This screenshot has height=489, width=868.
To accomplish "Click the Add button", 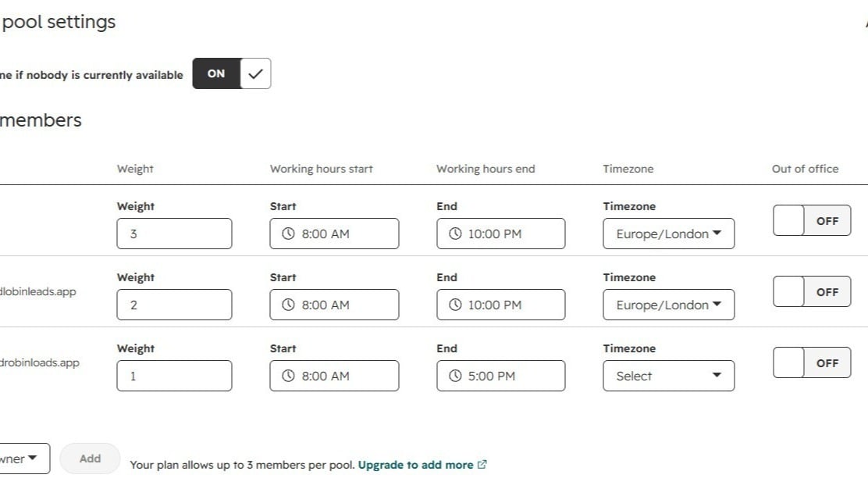I will [90, 459].
